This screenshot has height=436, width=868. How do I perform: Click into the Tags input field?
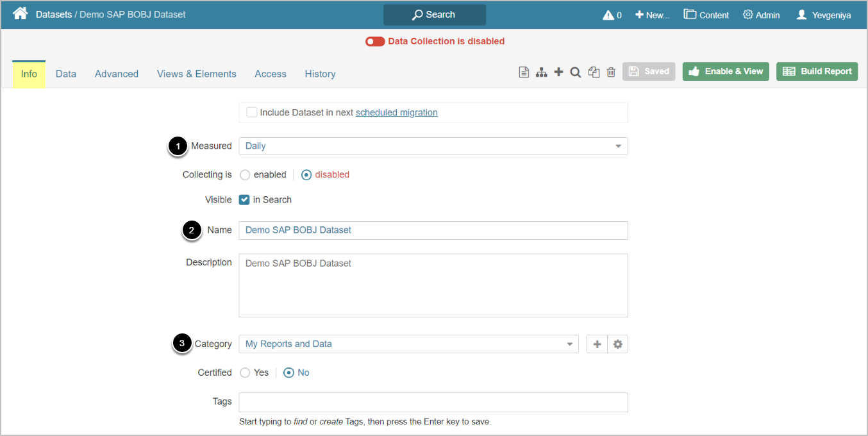coord(433,402)
